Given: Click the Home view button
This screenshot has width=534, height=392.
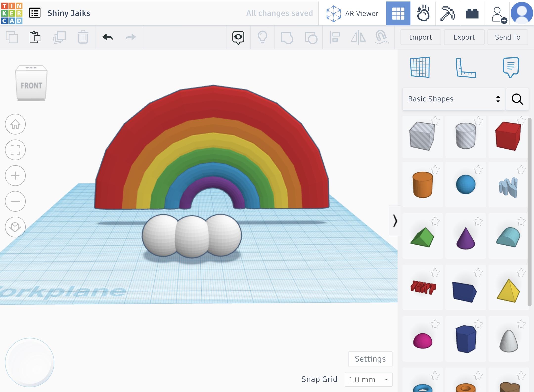Looking at the screenshot, I should point(15,124).
